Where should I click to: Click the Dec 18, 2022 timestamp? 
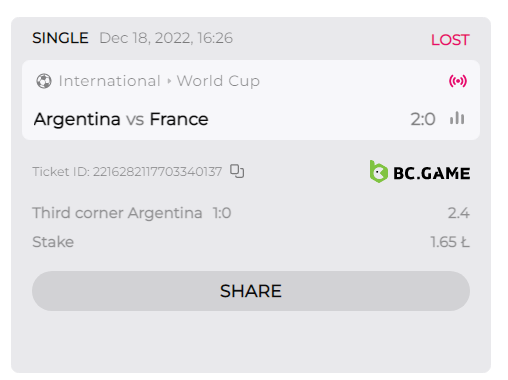pyautogui.click(x=166, y=38)
